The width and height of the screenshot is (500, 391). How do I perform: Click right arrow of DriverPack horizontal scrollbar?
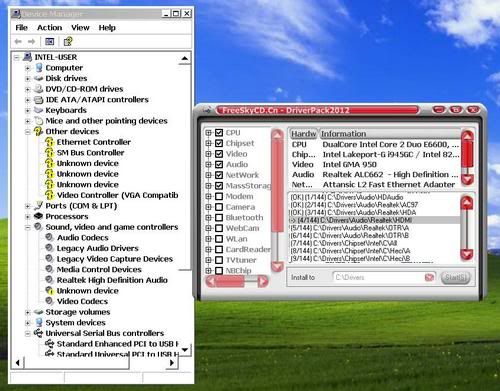coord(263,281)
